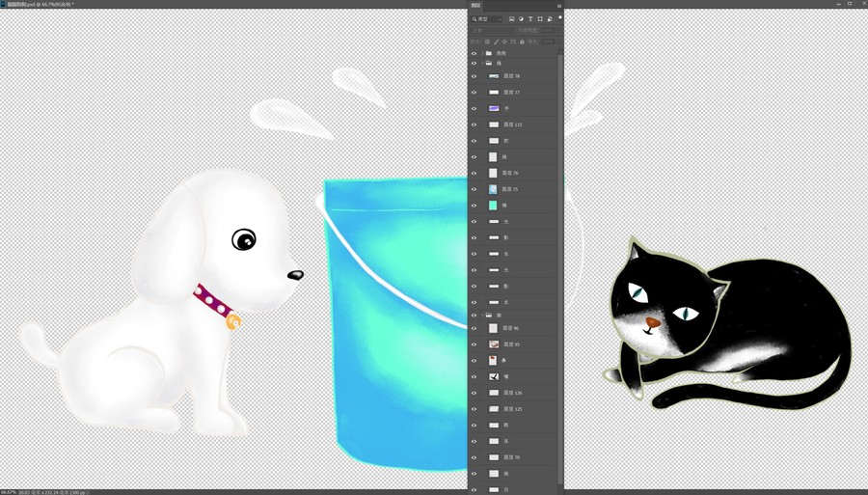Screen dimensions: 868x495
Task: Select the 图层 126 layer name
Action: 513,393
